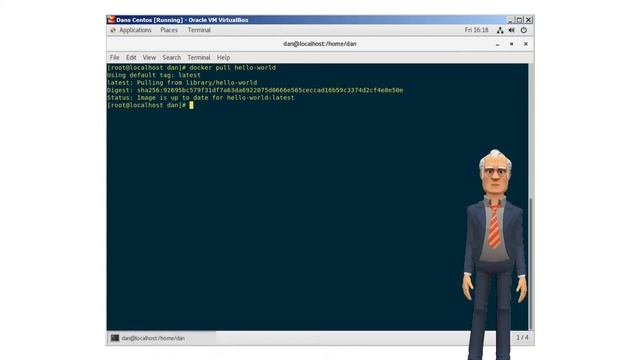
Task: Click the 'Status: Image is up to date' line
Action: [x=200, y=98]
